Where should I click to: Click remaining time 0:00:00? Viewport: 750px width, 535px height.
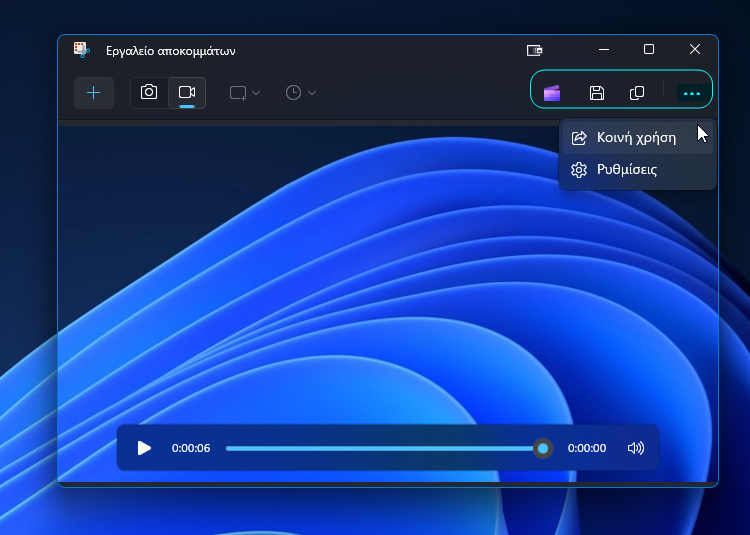point(587,448)
